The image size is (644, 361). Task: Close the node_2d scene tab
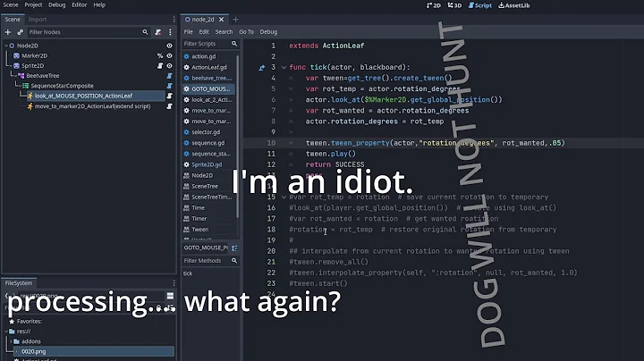222,20
